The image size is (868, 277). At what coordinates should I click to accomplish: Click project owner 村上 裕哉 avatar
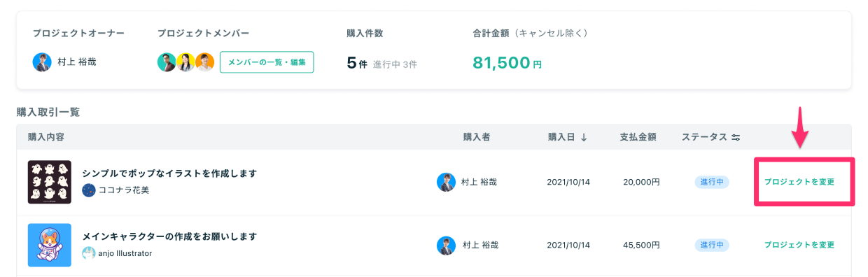click(x=42, y=62)
